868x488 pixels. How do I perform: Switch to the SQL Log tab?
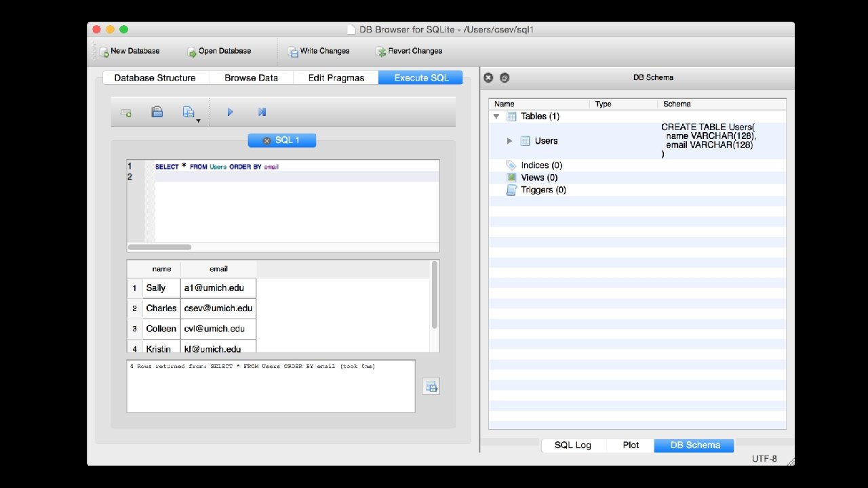coord(573,445)
